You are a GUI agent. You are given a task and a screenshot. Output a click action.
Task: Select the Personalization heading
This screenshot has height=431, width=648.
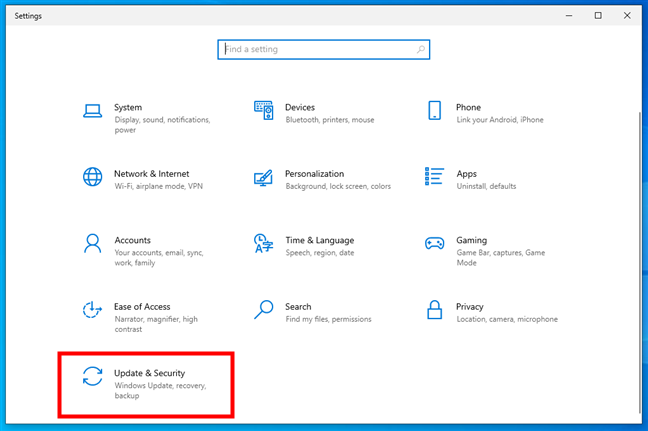click(314, 174)
